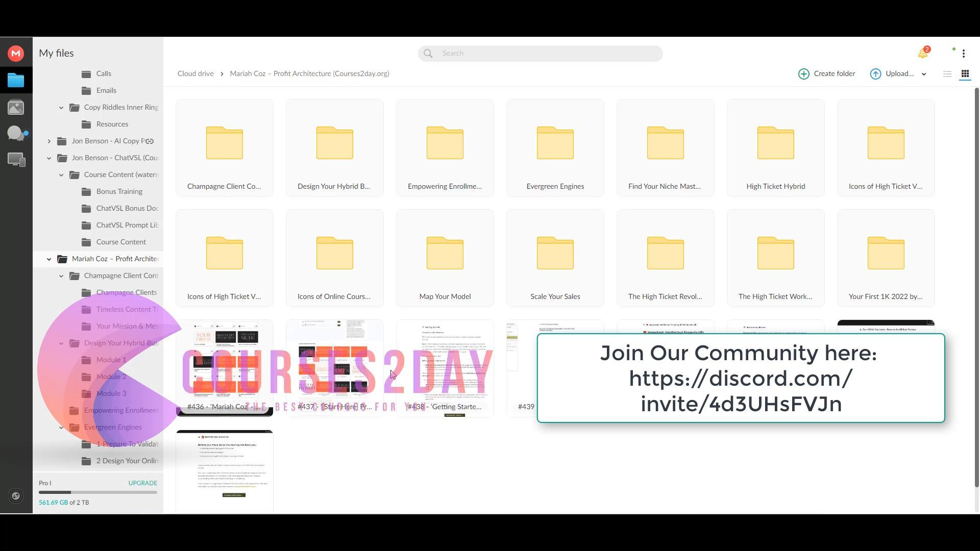
Task: Open the notifications bell
Action: click(x=923, y=53)
